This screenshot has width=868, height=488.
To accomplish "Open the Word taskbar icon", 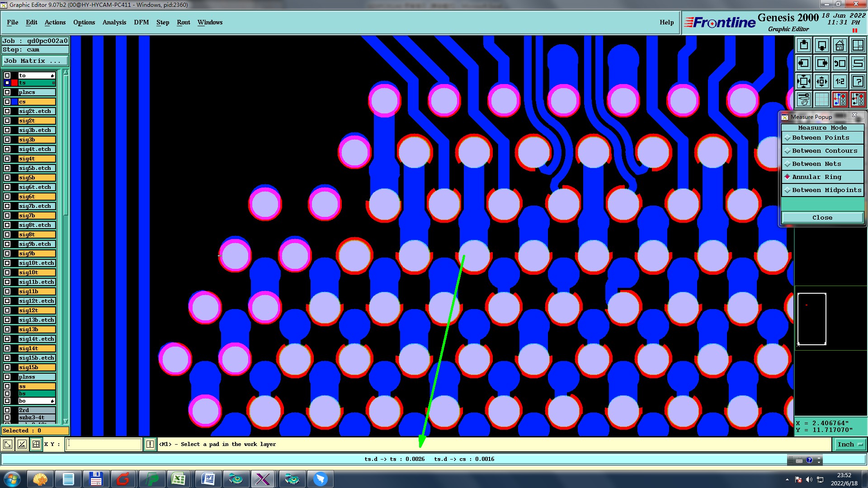I will tap(208, 479).
